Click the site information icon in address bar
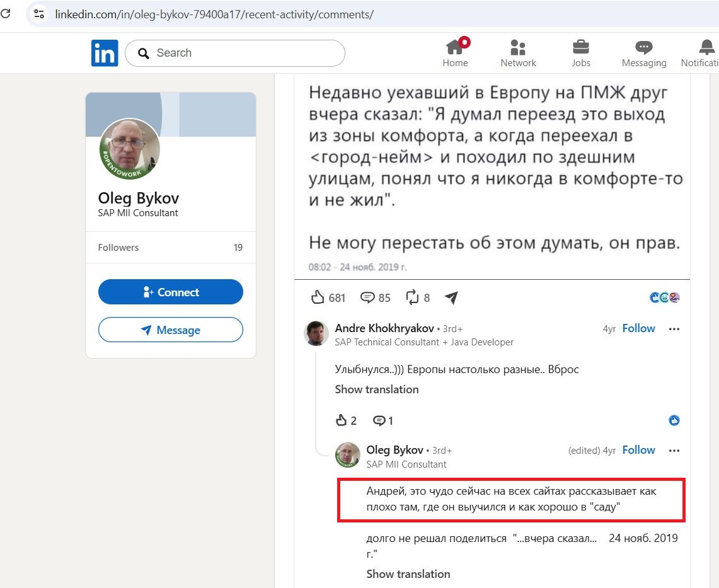 39,14
